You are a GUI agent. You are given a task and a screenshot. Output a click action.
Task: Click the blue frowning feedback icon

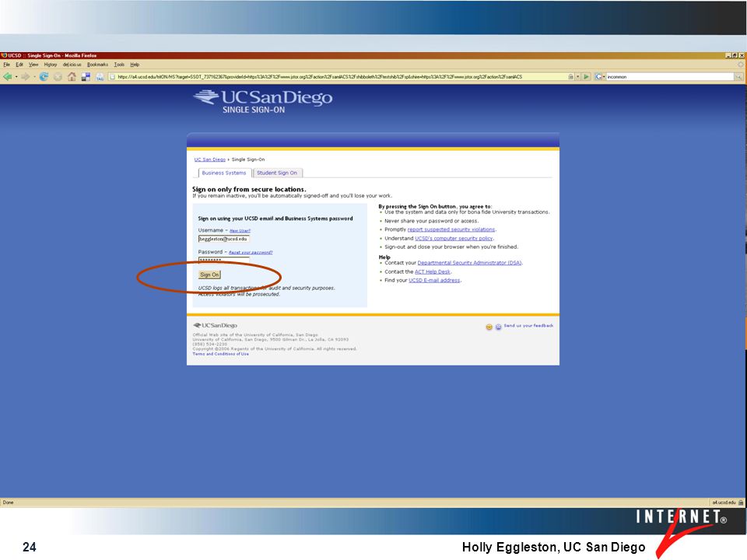pos(498,327)
